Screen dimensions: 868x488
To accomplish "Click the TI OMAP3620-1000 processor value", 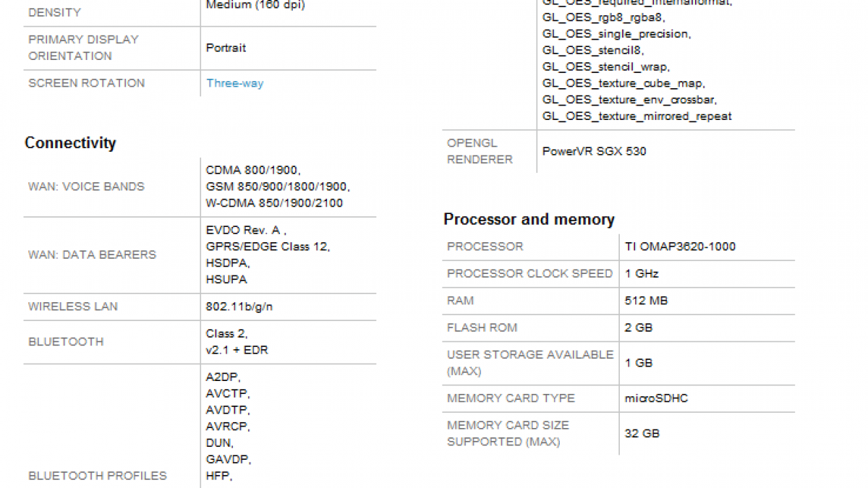I will click(x=680, y=247).
